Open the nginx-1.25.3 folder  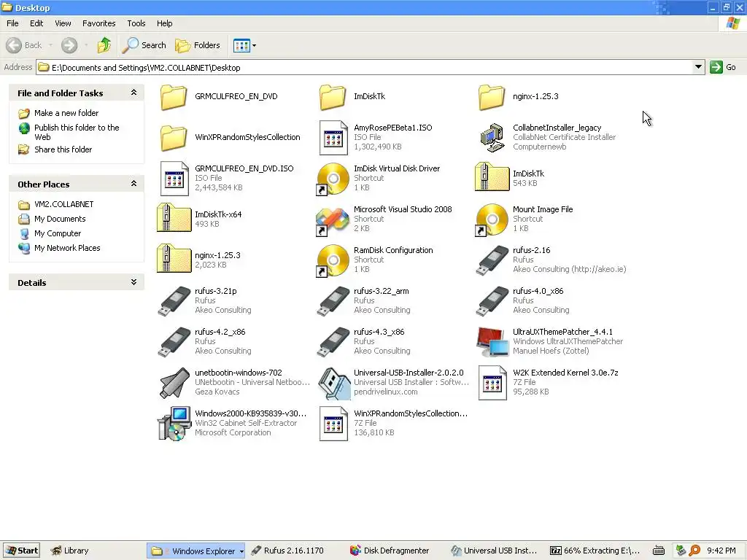[492, 97]
